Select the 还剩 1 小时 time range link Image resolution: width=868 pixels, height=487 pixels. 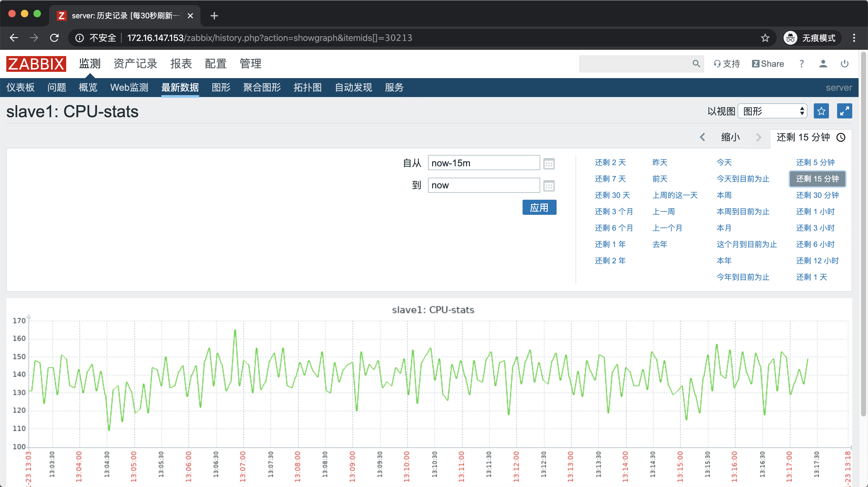[815, 211]
